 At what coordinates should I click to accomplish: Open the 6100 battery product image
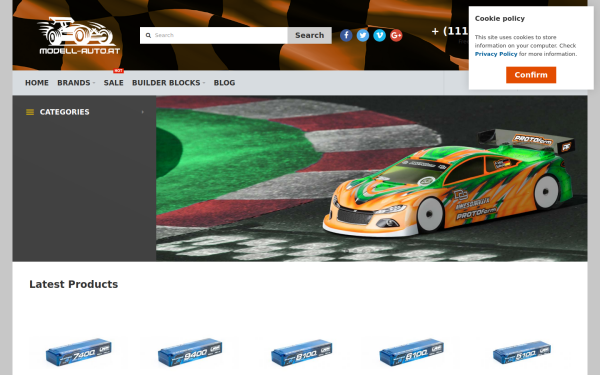[412, 352]
